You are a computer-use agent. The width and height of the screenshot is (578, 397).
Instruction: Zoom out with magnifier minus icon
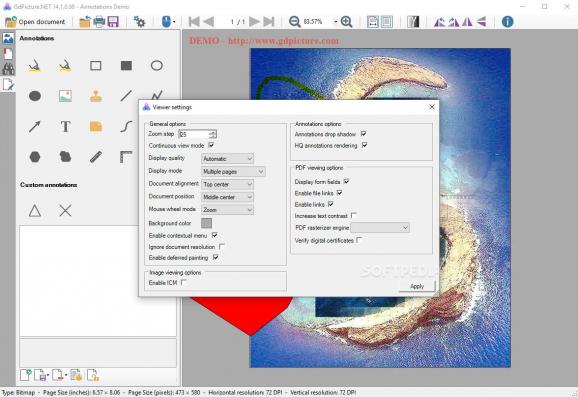coord(295,22)
